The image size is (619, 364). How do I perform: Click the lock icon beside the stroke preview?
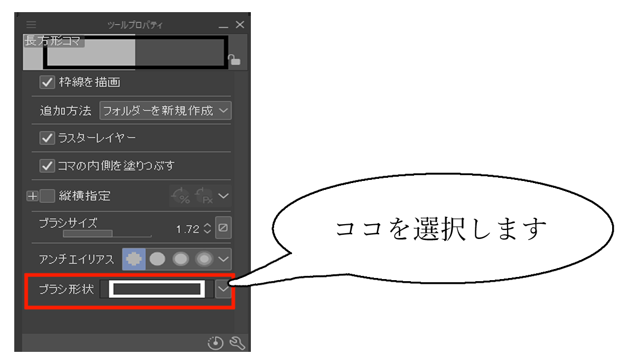pos(234,60)
